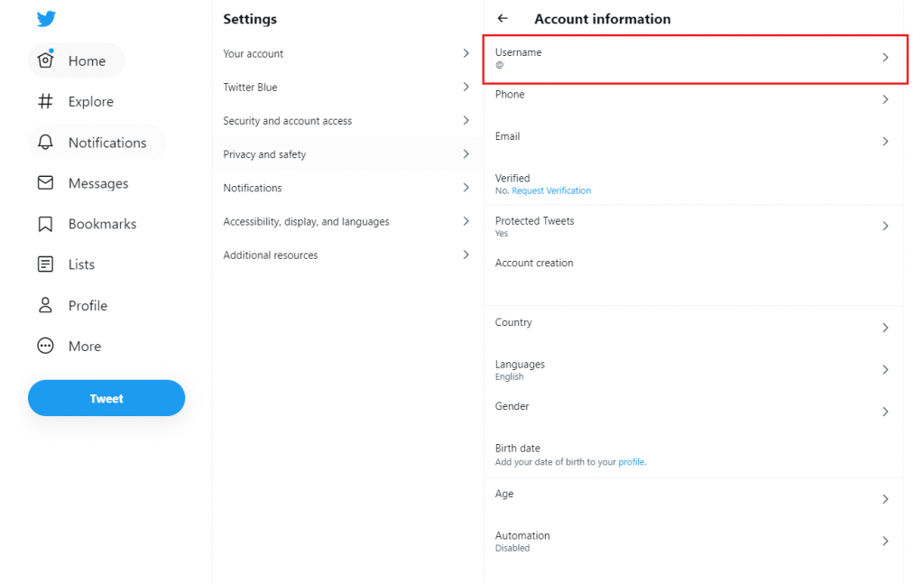The height and width of the screenshot is (584, 924).
Task: View your Profile via the person icon
Action: tap(45, 305)
